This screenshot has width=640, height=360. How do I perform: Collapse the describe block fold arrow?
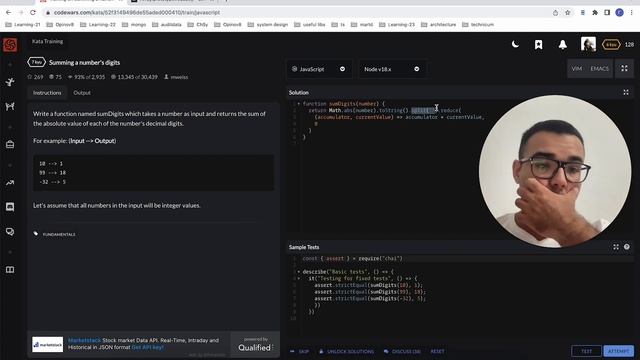pos(299,271)
